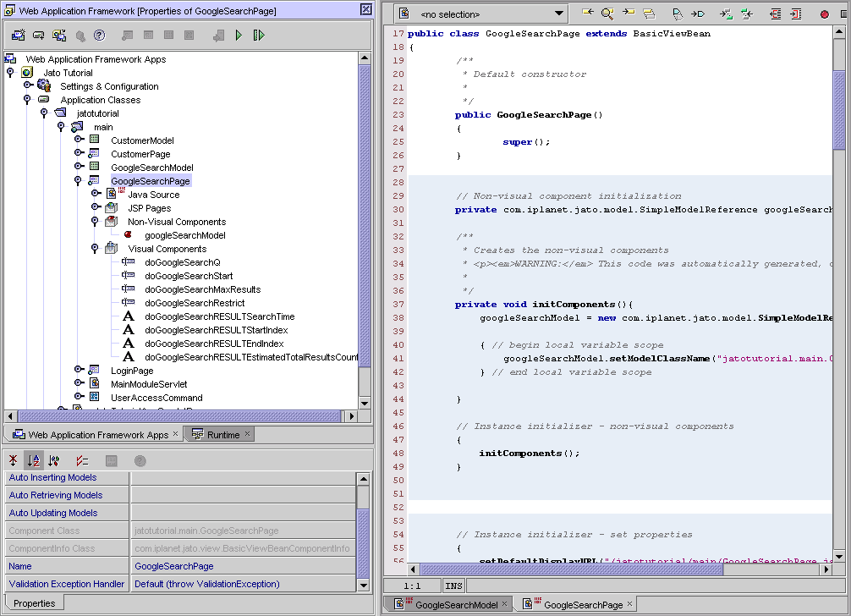Toggle the sort by name A-Z button

click(34, 460)
